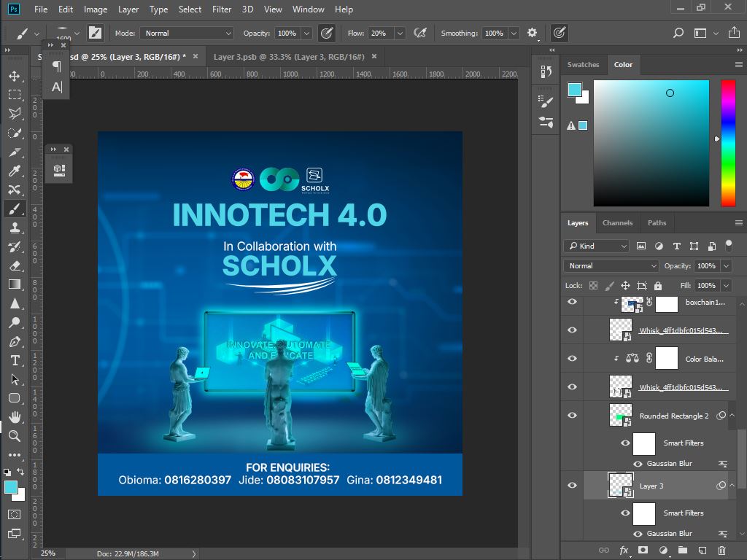
Task: Create a new layer with the new-layer icon
Action: 703,551
